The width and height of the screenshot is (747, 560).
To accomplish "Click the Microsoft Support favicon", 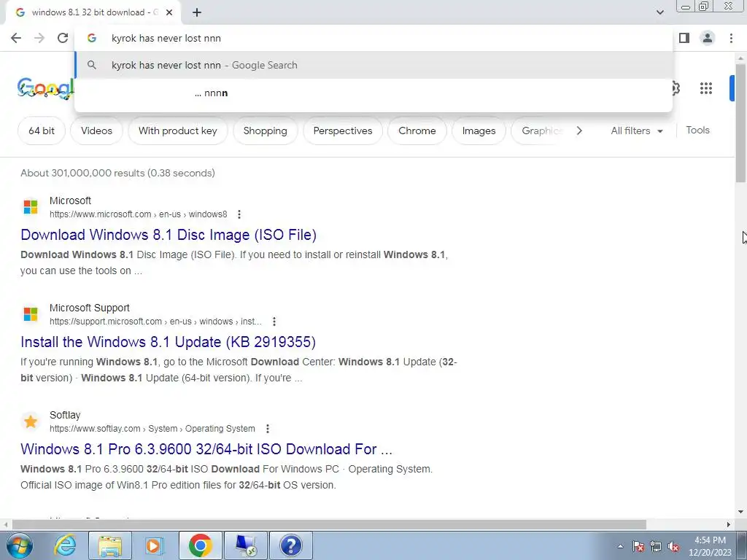I will click(31, 314).
